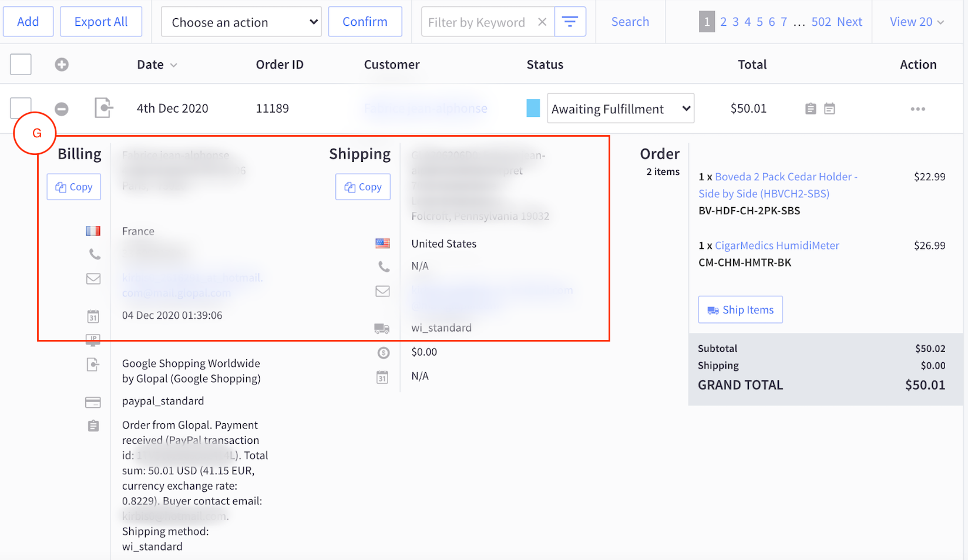
Task: Click the Ship Items button
Action: 741,309
